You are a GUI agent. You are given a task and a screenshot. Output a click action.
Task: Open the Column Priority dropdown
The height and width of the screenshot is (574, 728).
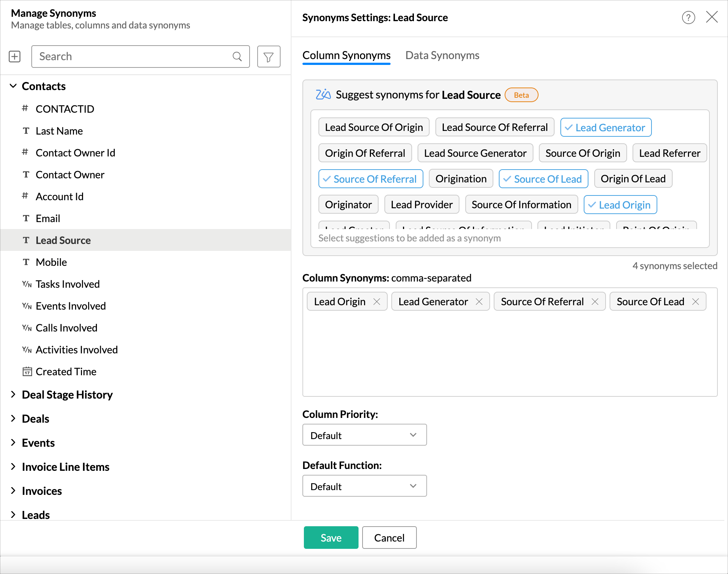pos(364,435)
